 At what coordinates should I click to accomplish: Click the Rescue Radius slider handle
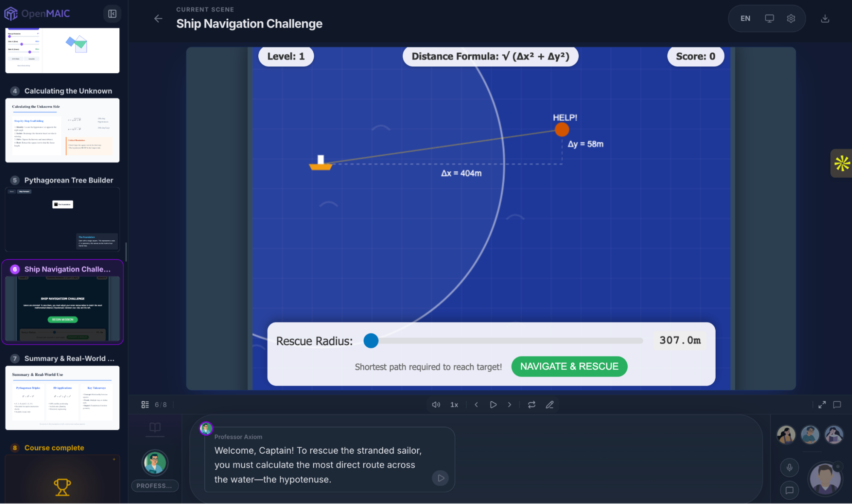coord(371,340)
